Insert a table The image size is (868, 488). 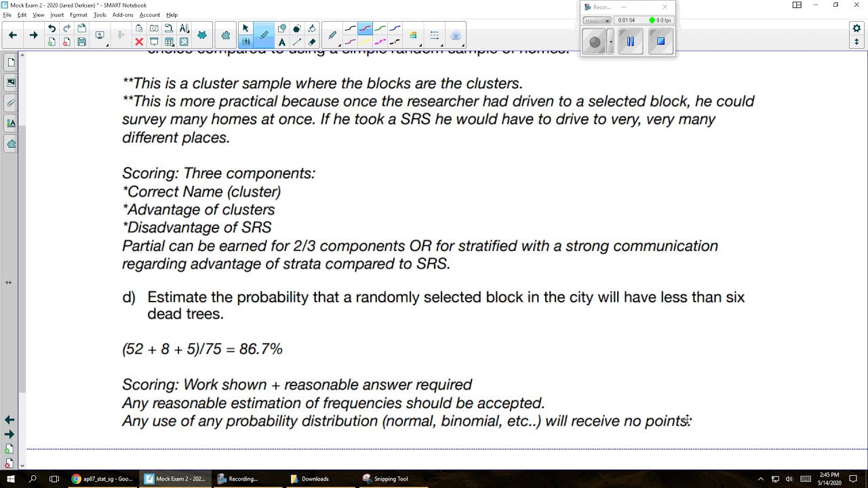(169, 42)
